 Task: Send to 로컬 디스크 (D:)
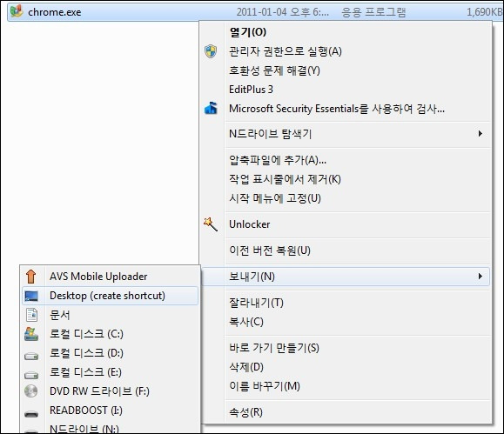[110, 353]
